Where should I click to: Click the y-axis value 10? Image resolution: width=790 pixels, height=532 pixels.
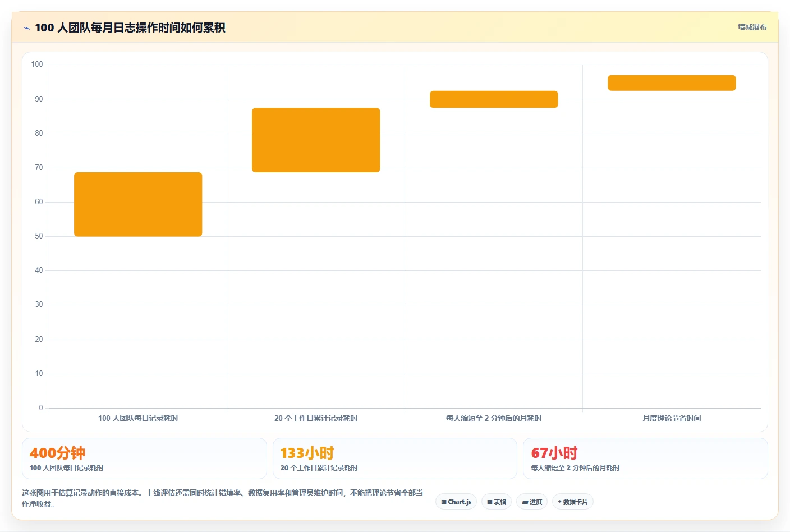[39, 373]
